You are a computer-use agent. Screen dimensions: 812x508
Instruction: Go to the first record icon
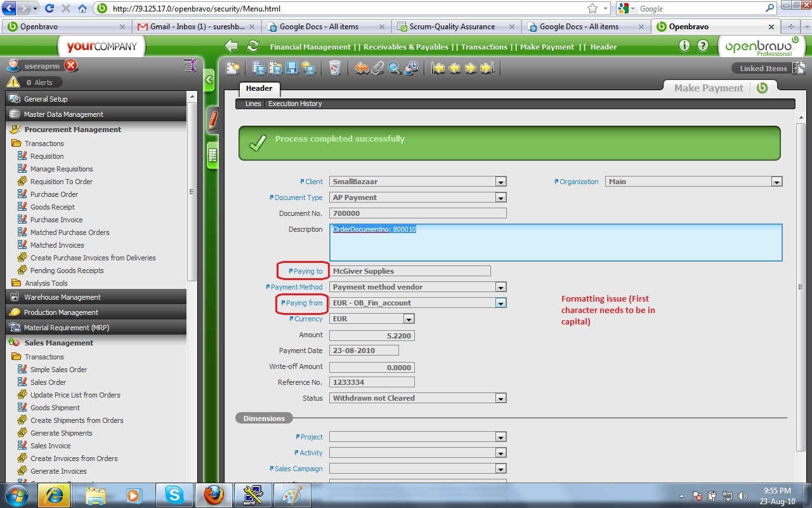(x=438, y=68)
